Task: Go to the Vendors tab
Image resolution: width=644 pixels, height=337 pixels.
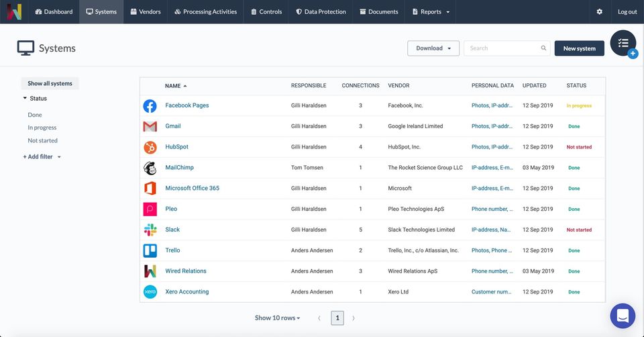Action: click(x=145, y=11)
